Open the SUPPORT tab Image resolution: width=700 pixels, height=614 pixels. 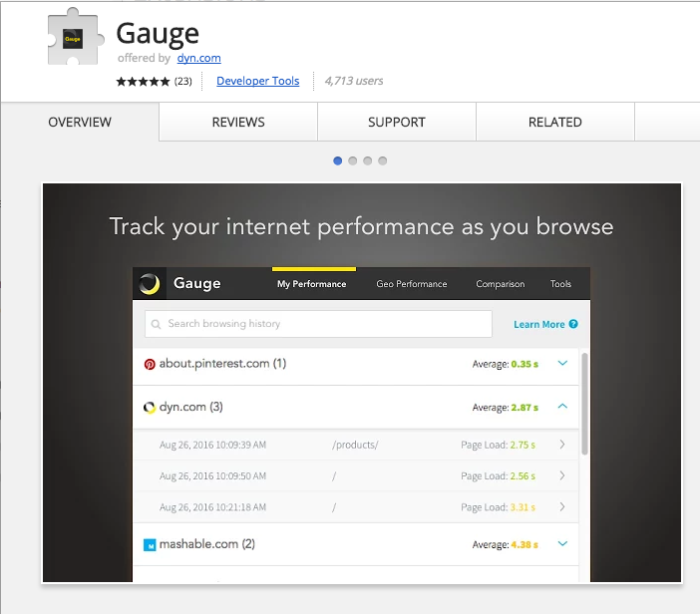point(397,122)
